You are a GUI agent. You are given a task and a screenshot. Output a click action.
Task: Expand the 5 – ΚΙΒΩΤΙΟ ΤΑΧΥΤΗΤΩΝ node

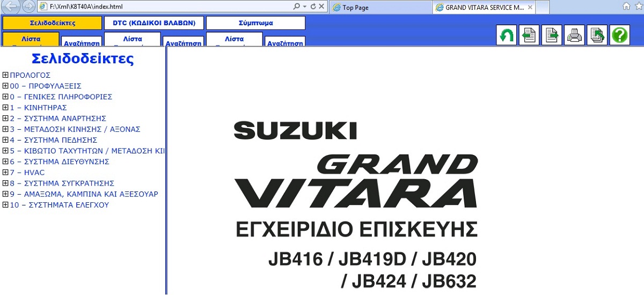[x=5, y=151]
